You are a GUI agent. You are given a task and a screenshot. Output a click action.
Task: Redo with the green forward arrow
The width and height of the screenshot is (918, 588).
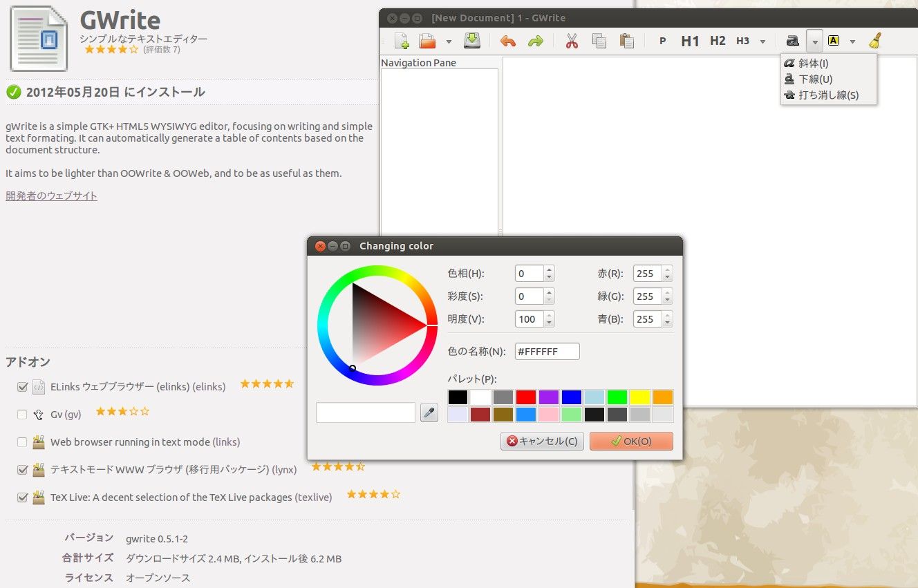pos(536,41)
